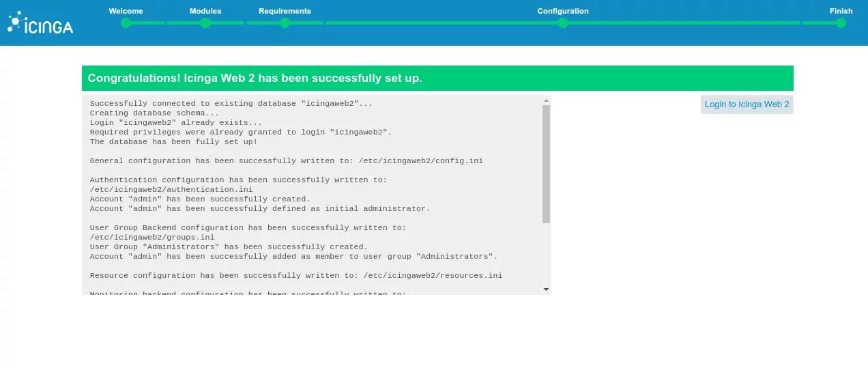The image size is (868, 368).
Task: Jump to the Configuration wizard step
Action: 563,23
